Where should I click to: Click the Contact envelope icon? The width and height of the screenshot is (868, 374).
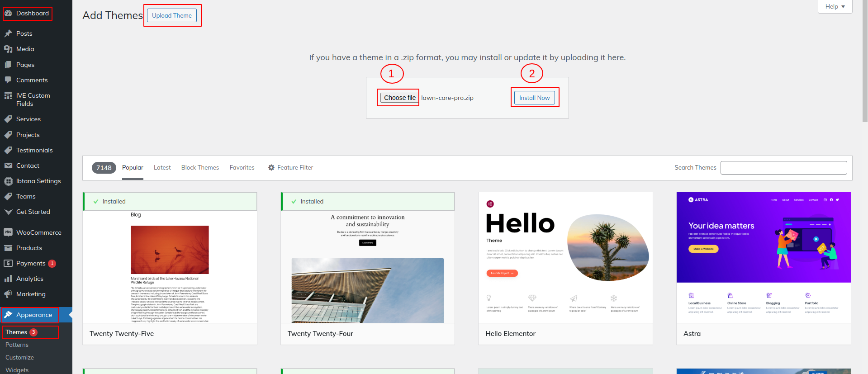[8, 166]
